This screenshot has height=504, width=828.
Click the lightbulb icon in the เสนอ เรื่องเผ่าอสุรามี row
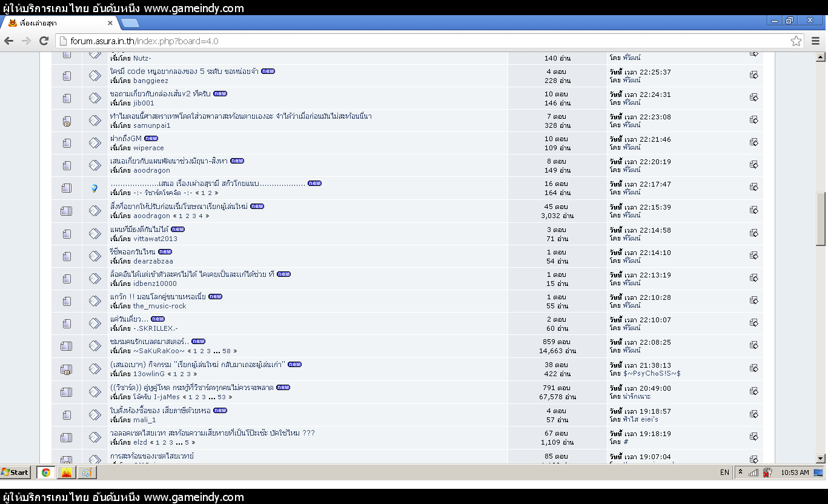(94, 188)
